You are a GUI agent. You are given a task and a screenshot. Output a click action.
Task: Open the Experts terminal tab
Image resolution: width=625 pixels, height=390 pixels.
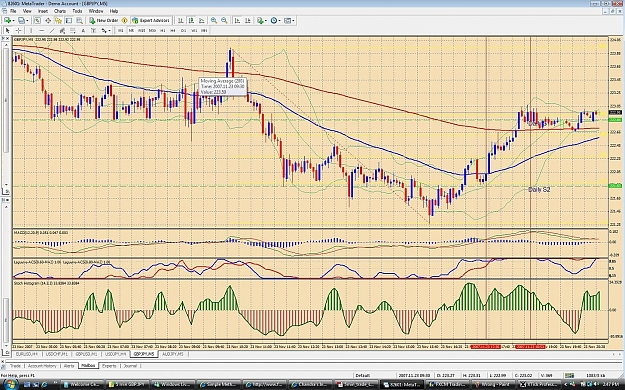[x=109, y=366]
